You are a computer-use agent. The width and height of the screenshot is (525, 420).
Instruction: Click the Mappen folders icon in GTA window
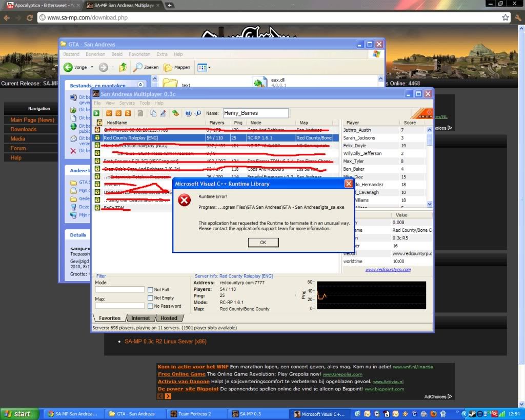coord(168,67)
